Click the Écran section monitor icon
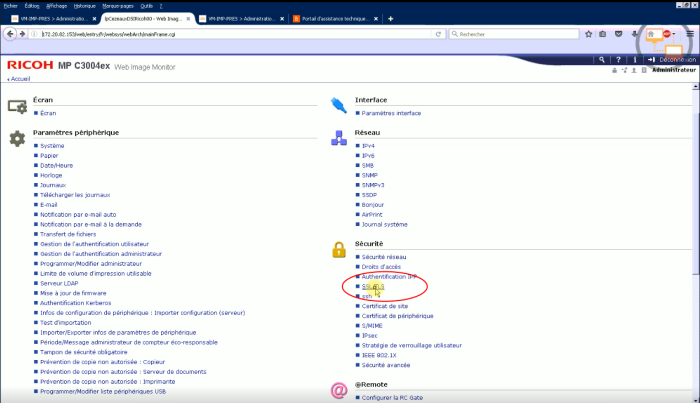700x403 pixels. [x=16, y=105]
